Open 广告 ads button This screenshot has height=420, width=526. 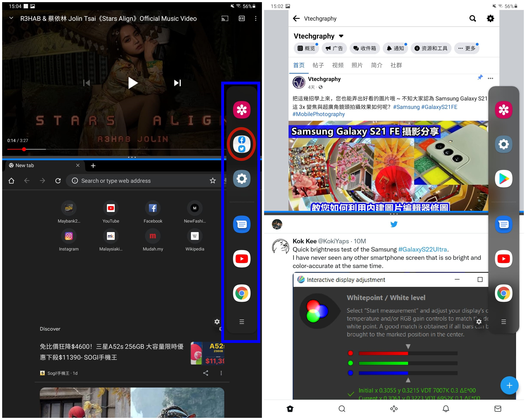[334, 48]
